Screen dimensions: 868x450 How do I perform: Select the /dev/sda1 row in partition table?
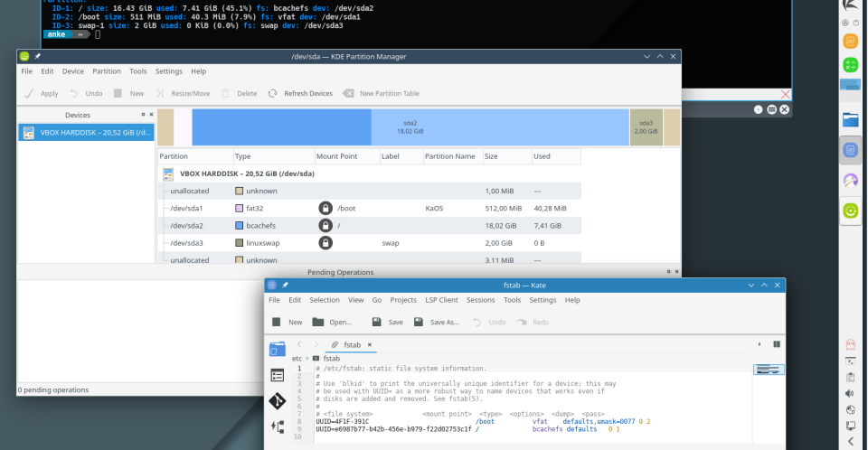pos(185,208)
